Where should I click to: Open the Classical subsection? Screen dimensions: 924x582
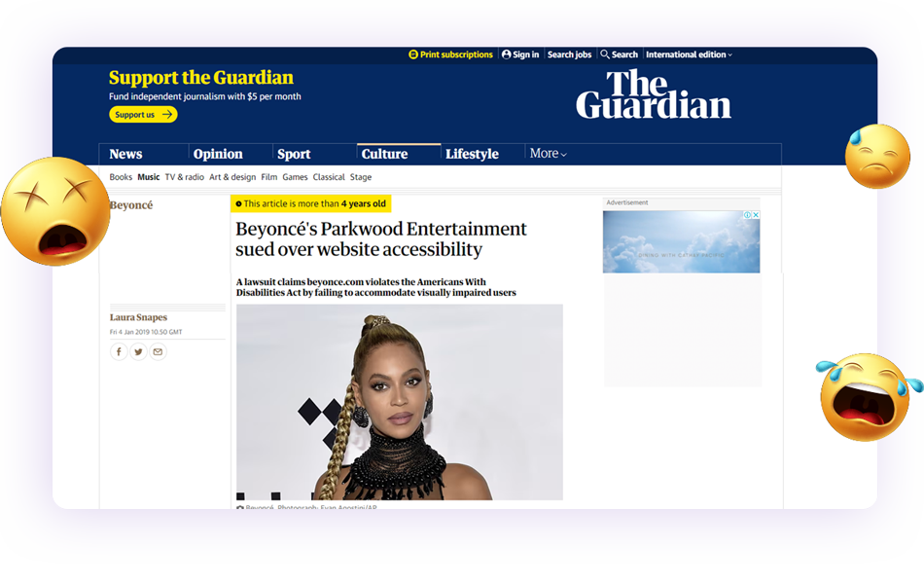pos(329,177)
